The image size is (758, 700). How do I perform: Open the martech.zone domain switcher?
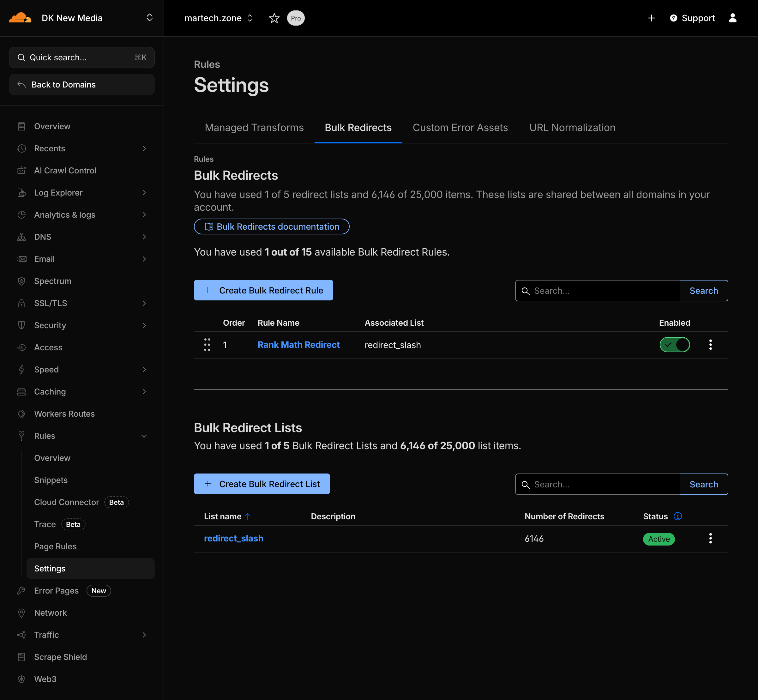[x=250, y=18]
